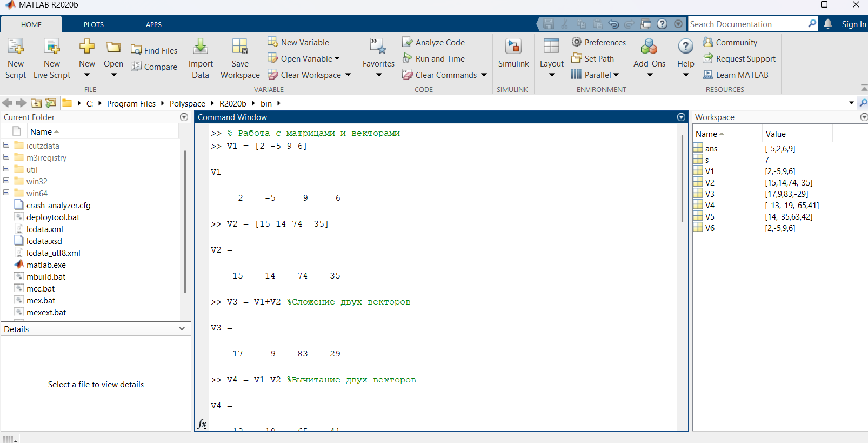Viewport: 868px width, 443px height.
Task: Expand the m3iregistry folder
Action: (6, 157)
